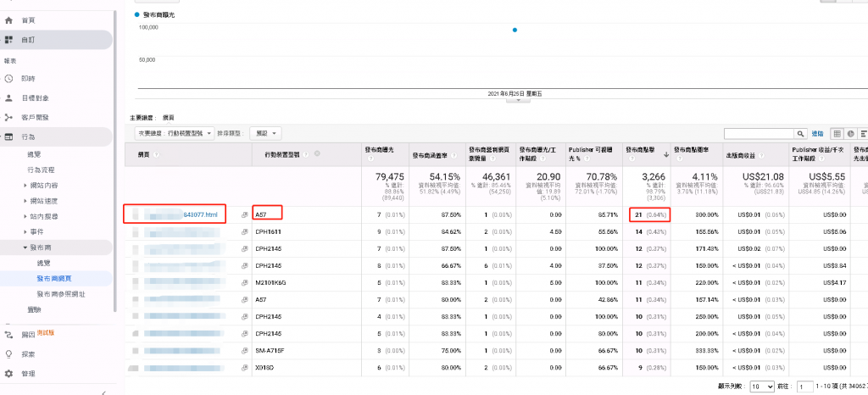
Task: Click SM-A715F device model cell
Action: point(270,351)
